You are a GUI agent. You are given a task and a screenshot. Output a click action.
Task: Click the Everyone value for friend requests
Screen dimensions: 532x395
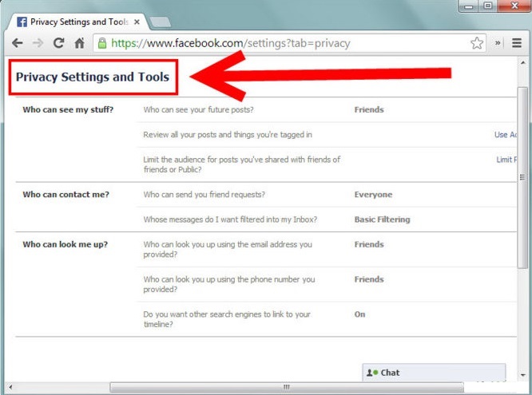(373, 195)
